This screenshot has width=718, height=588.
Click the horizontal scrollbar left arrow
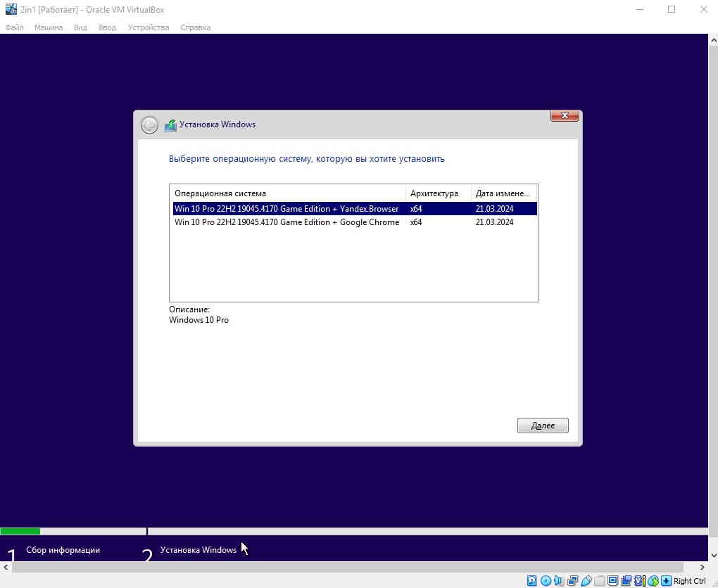coord(6,568)
